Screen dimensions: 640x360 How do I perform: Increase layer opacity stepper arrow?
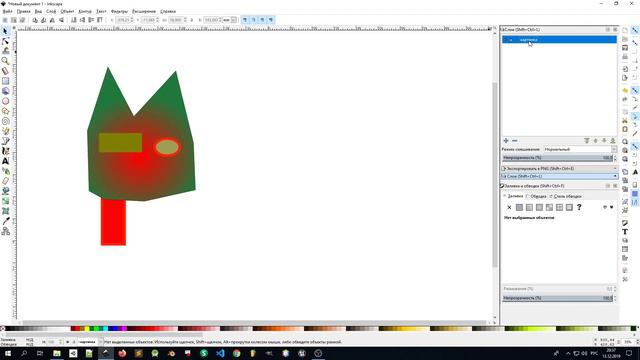pos(615,156)
